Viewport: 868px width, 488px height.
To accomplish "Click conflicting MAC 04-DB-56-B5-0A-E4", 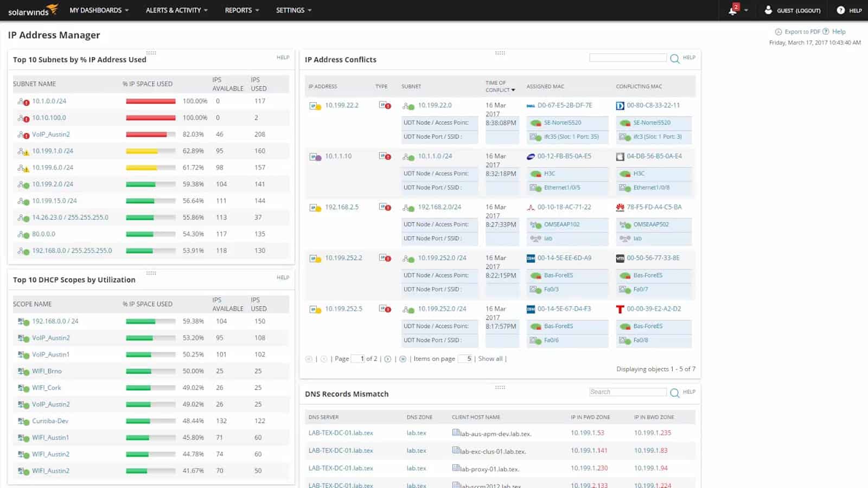I will pyautogui.click(x=654, y=156).
